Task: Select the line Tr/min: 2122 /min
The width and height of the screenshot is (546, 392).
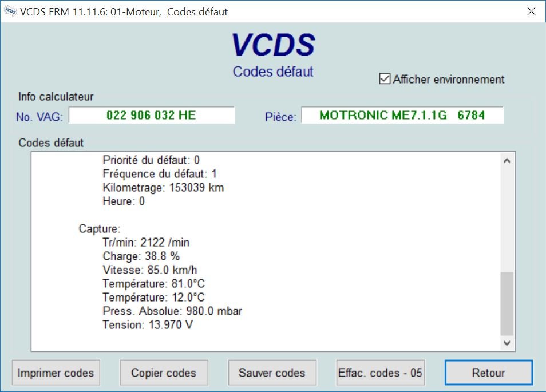Action: (146, 242)
